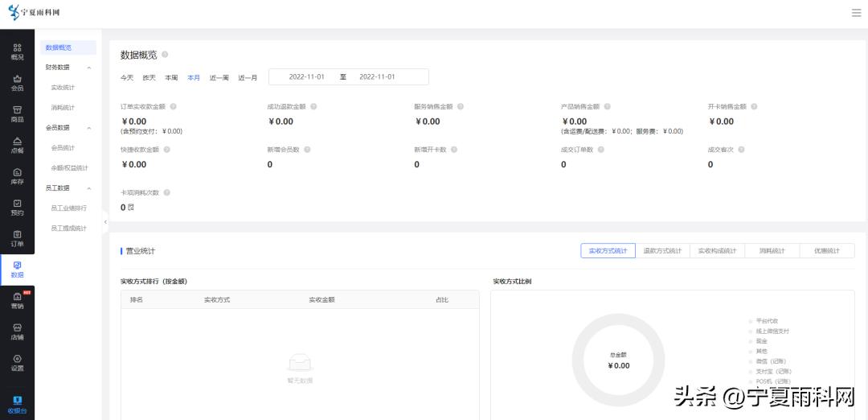Click help icon next to 订单实收金额
Image resolution: width=868 pixels, height=420 pixels.
pos(173,106)
